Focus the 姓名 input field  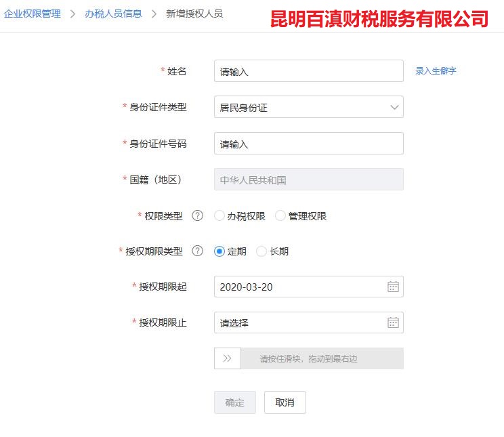pos(309,70)
